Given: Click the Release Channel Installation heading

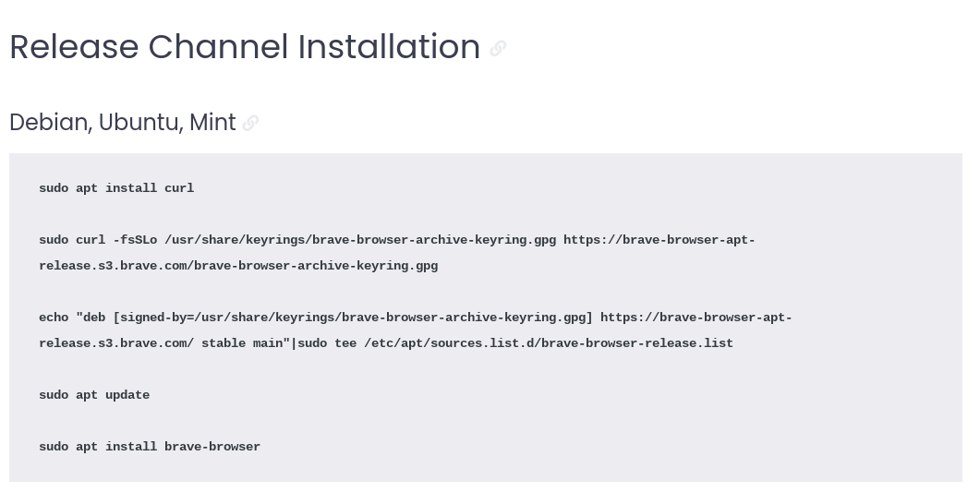Looking at the screenshot, I should coord(245,47).
